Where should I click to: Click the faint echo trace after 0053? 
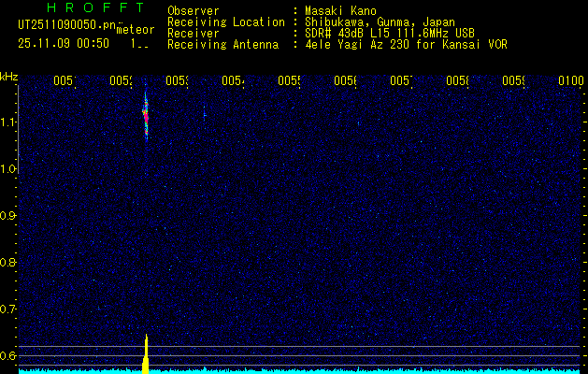[x=205, y=112]
